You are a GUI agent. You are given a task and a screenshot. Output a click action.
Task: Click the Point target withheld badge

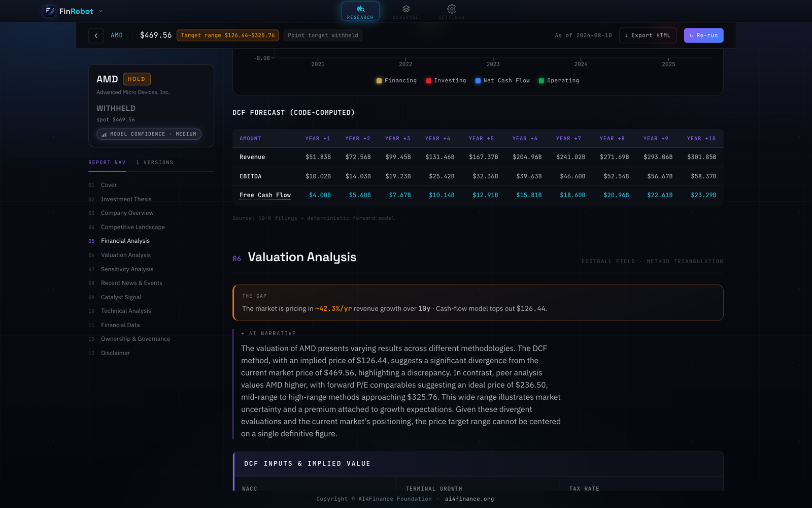pyautogui.click(x=323, y=36)
